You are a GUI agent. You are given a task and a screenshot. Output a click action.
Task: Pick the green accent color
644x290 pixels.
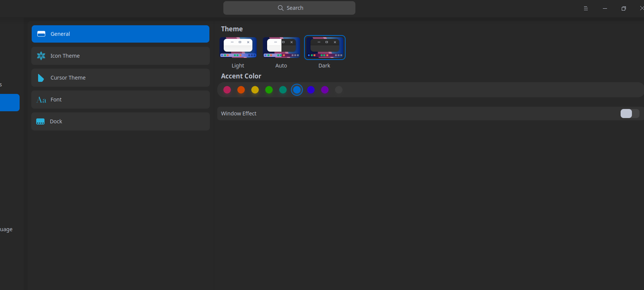[269, 90]
